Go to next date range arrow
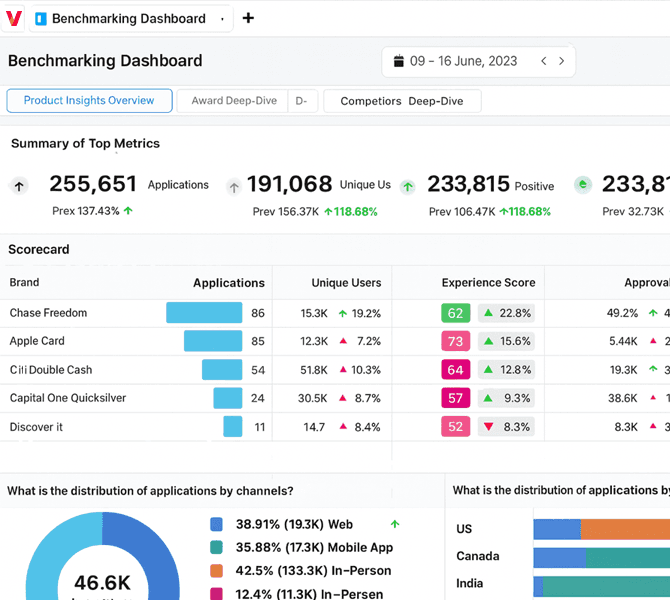Viewport: 670px width, 600px height. click(x=561, y=61)
